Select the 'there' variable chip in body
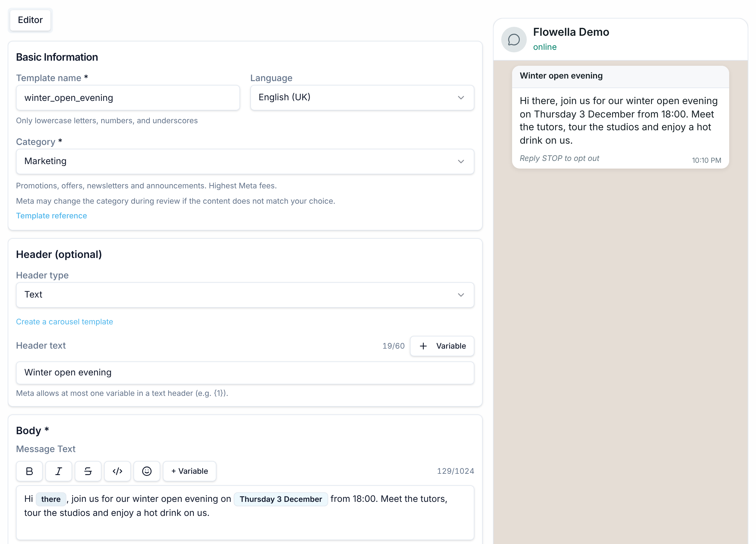Image resolution: width=756 pixels, height=544 pixels. tap(51, 499)
